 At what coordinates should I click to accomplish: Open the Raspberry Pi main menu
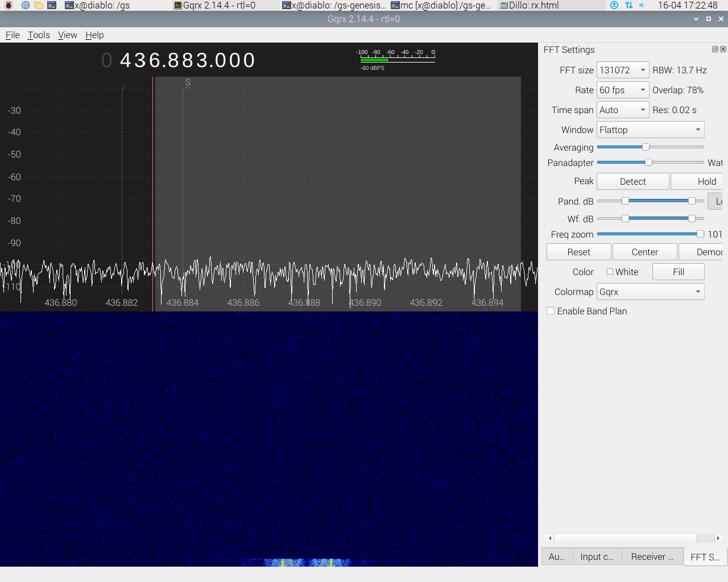(x=9, y=5)
